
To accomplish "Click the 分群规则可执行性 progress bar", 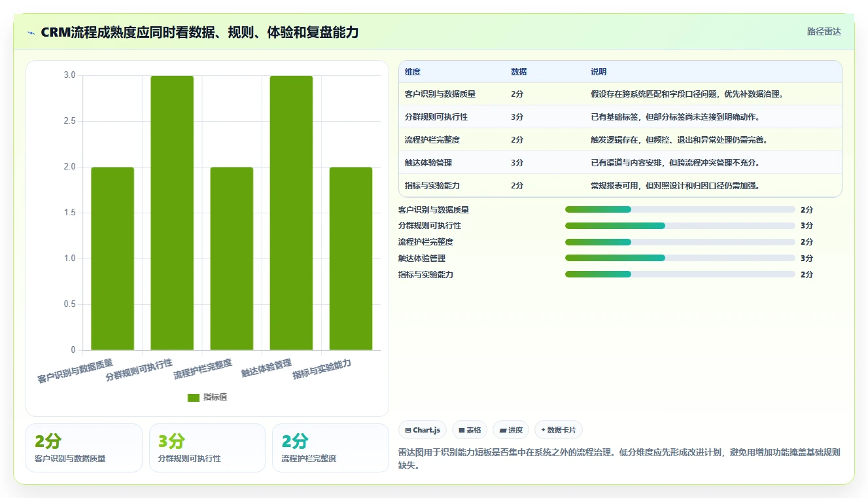I will tap(680, 226).
